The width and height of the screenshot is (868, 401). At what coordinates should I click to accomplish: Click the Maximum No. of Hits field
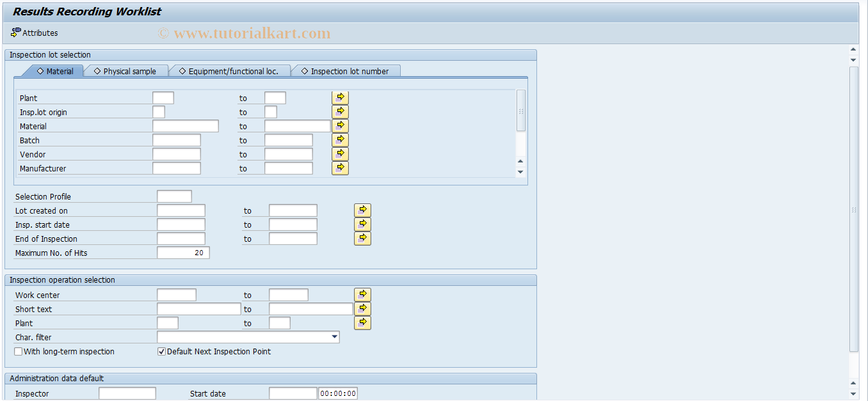tap(183, 253)
